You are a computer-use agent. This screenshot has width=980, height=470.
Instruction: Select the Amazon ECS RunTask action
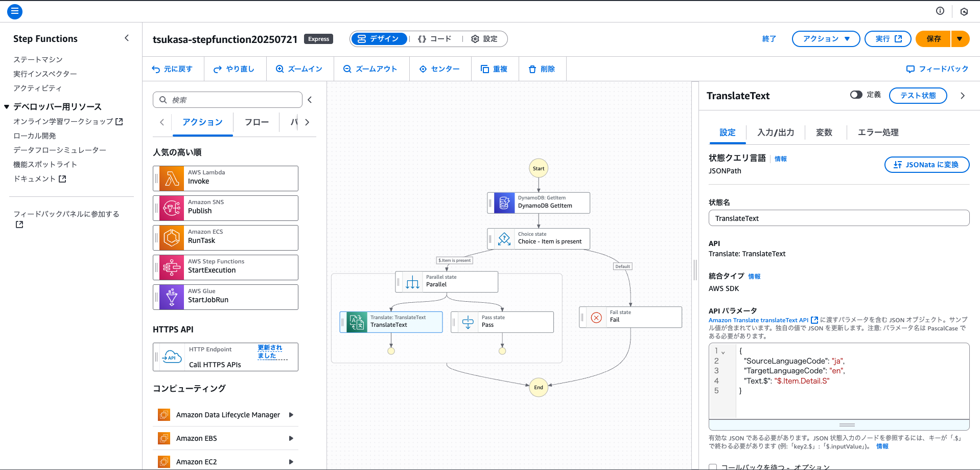pos(225,238)
